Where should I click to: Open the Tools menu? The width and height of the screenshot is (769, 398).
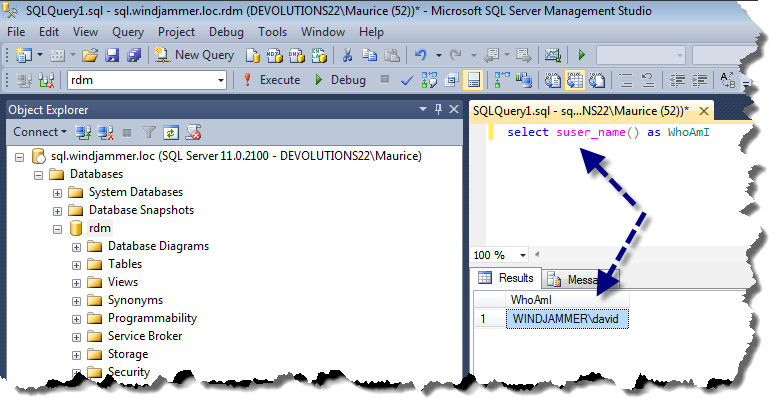pyautogui.click(x=272, y=32)
